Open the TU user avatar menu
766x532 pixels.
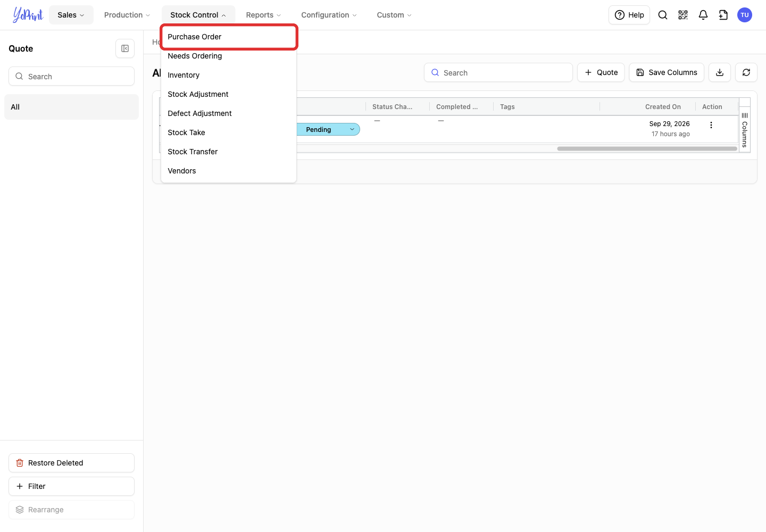pyautogui.click(x=745, y=15)
